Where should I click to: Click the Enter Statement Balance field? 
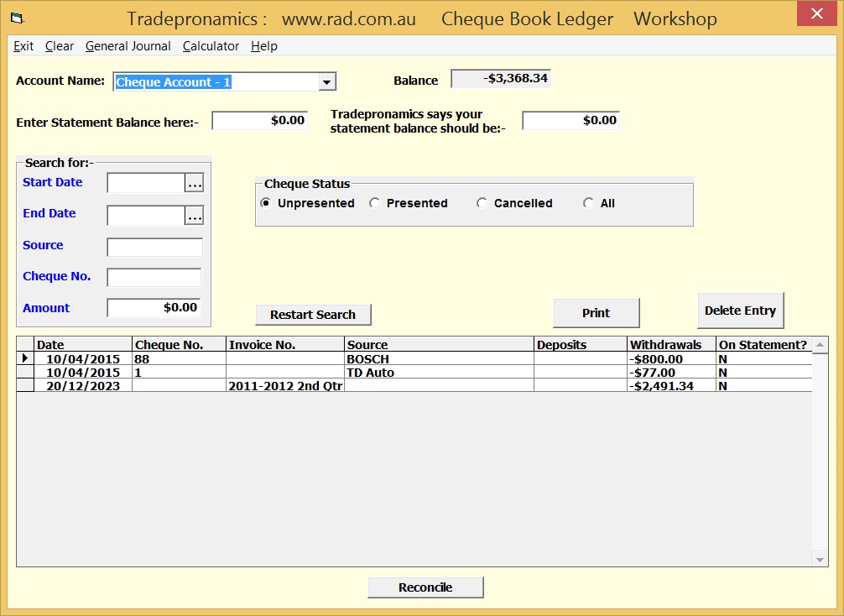[260, 121]
